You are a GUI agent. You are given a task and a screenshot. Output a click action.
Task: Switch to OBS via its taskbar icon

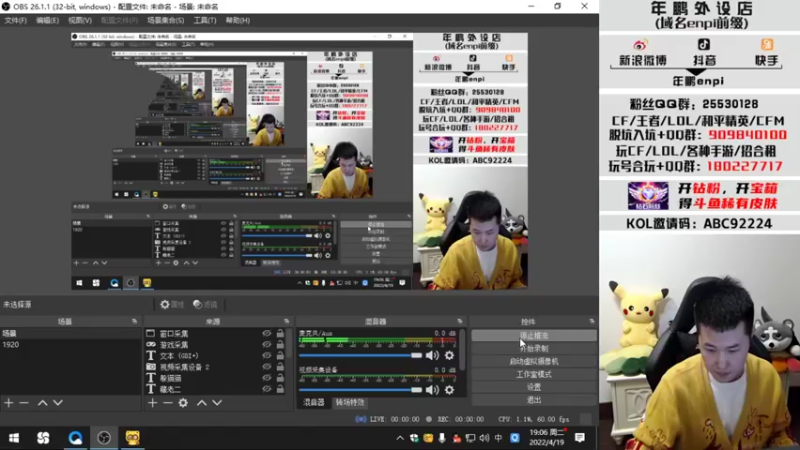104,438
